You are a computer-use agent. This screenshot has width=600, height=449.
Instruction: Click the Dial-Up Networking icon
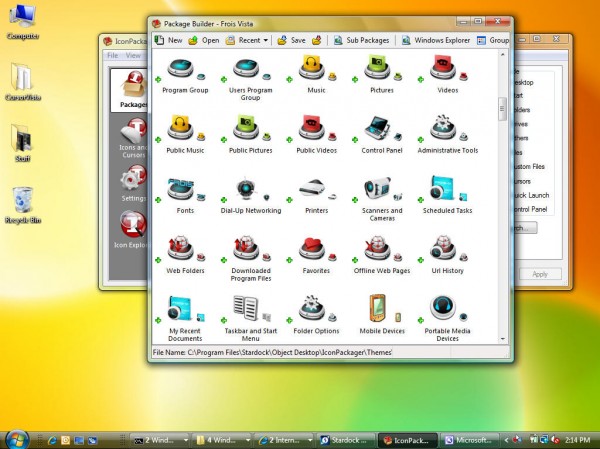[247, 187]
